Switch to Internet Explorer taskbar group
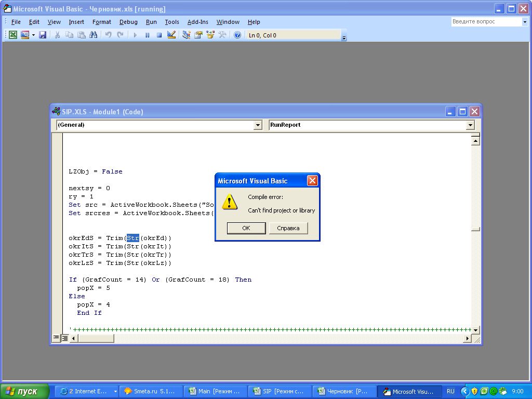The height and width of the screenshot is (399, 532). coord(86,391)
